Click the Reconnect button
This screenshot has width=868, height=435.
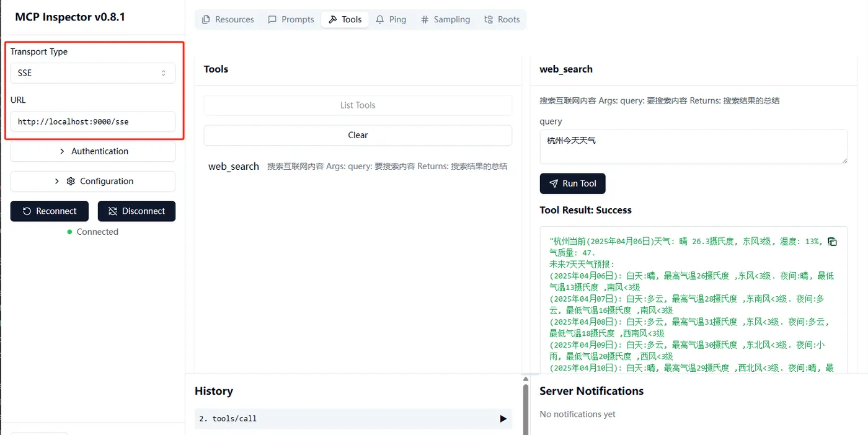[x=50, y=211]
